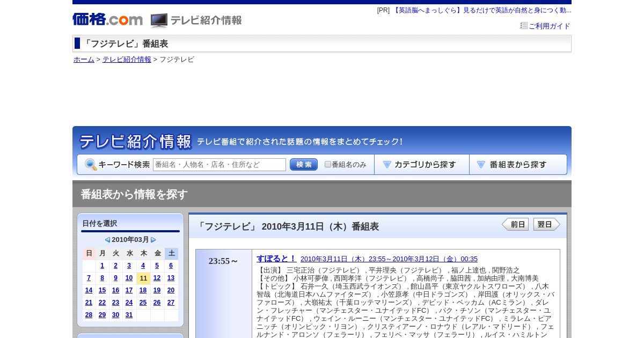Go to next month arrow in calendar
Screen dimensions: 644x338
tap(153, 240)
